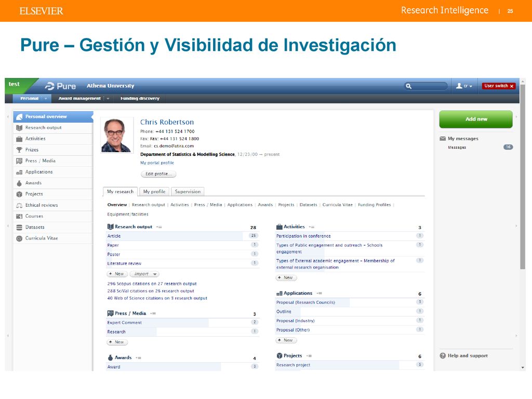This screenshot has width=532, height=399.
Task: Open Research output section options menu
Action: (159, 227)
